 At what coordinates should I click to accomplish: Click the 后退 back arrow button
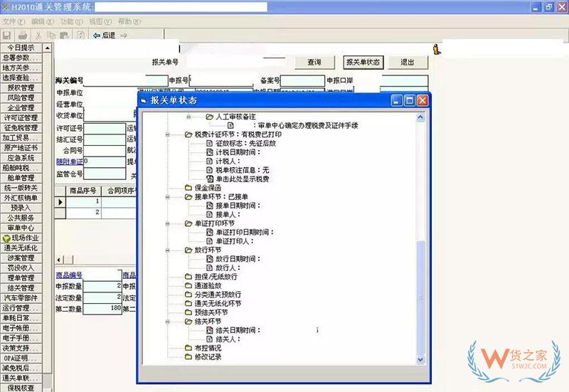coord(104,36)
